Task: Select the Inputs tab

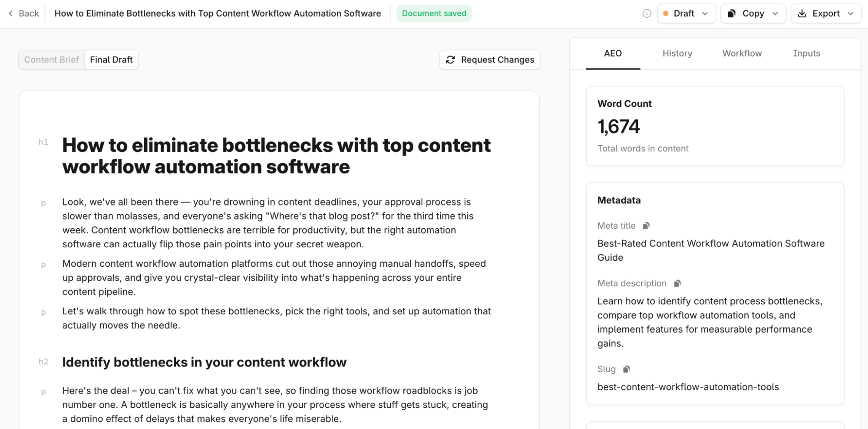Action: (x=806, y=53)
